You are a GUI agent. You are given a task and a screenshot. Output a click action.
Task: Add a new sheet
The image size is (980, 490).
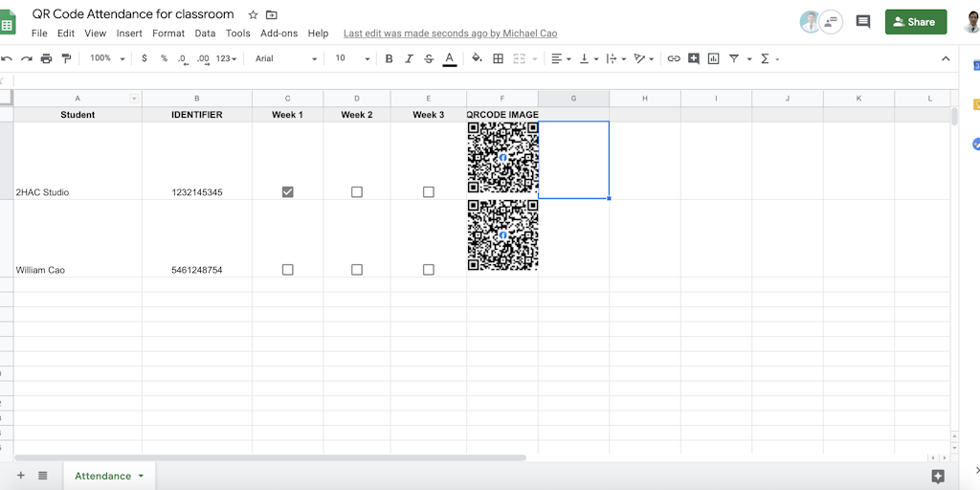tap(21, 476)
